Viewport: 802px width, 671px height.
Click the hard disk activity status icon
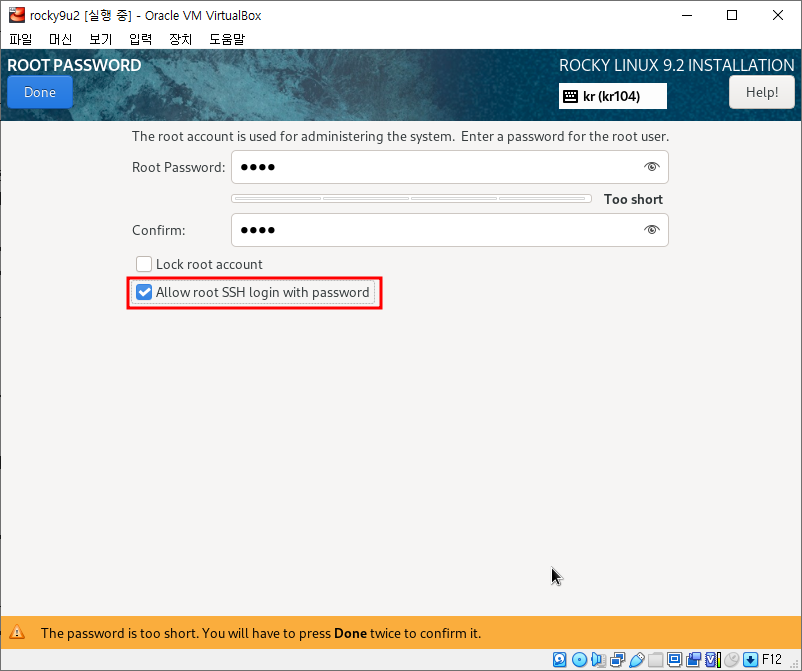[560, 660]
